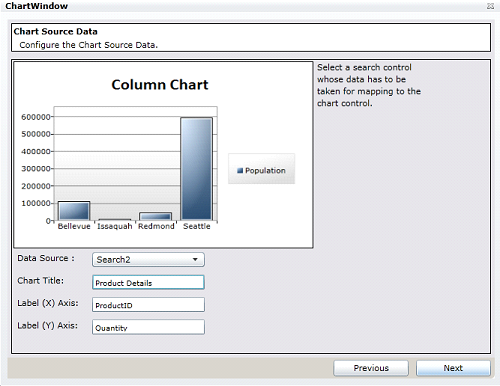Click the Redmond axis label

click(156, 226)
